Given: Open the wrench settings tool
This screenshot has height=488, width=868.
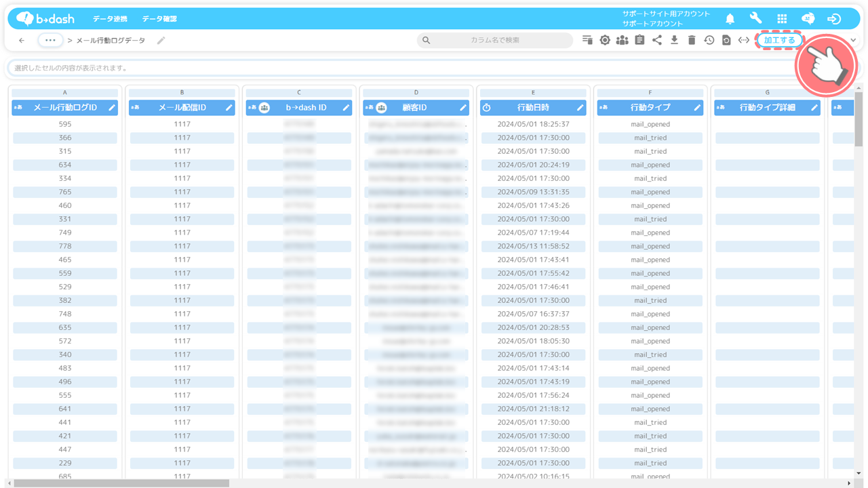Looking at the screenshot, I should (755, 19).
